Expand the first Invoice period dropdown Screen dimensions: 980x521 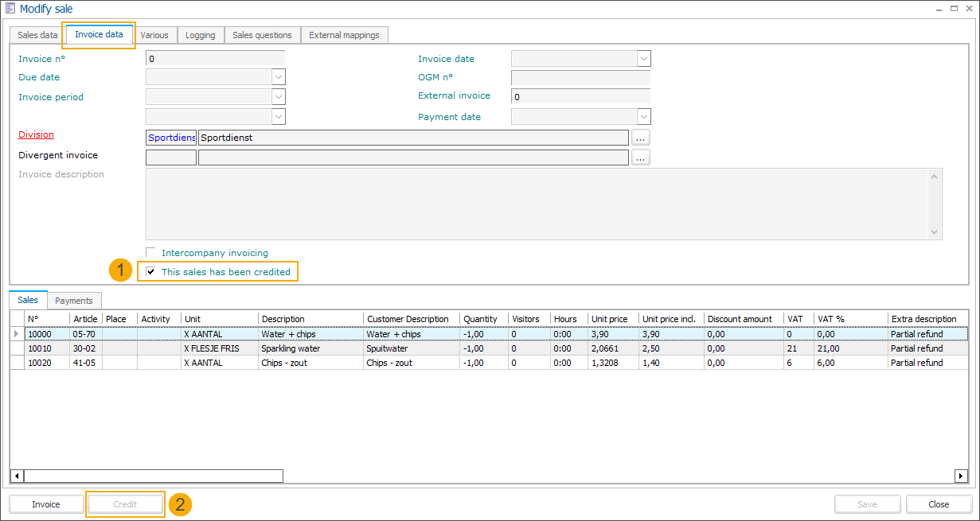coord(279,97)
